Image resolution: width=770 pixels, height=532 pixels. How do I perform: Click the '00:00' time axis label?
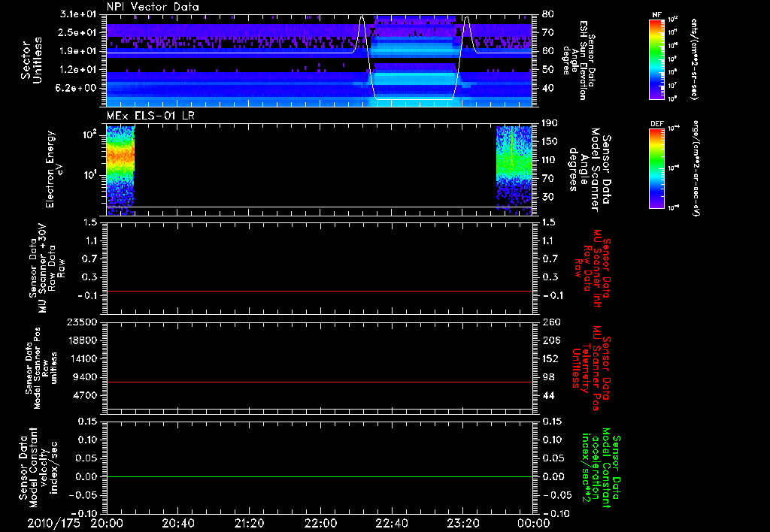coord(534,523)
